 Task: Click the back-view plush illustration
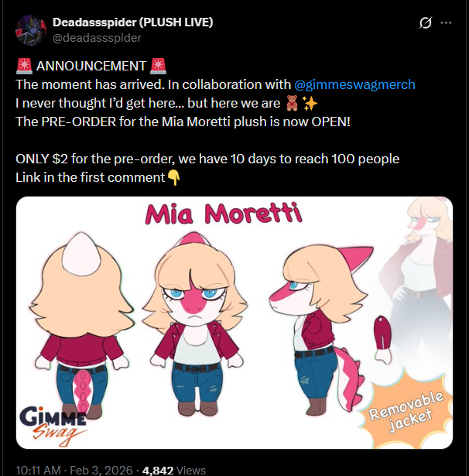tap(81, 325)
